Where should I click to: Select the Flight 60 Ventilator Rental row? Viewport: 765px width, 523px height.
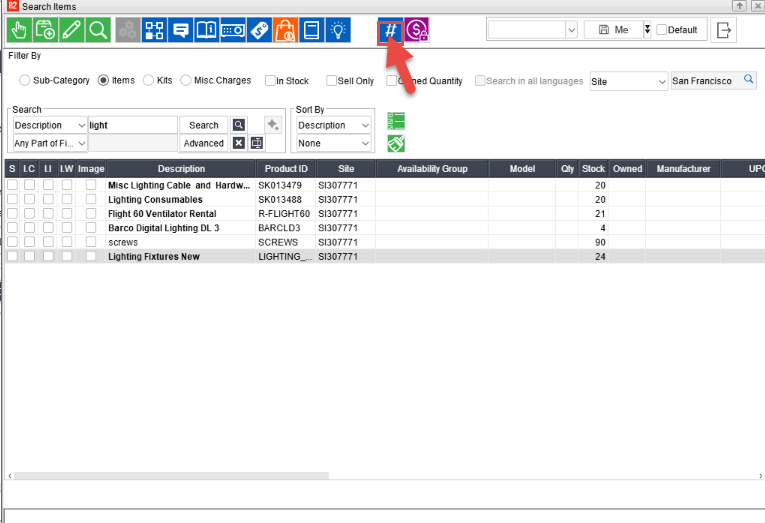click(384, 214)
